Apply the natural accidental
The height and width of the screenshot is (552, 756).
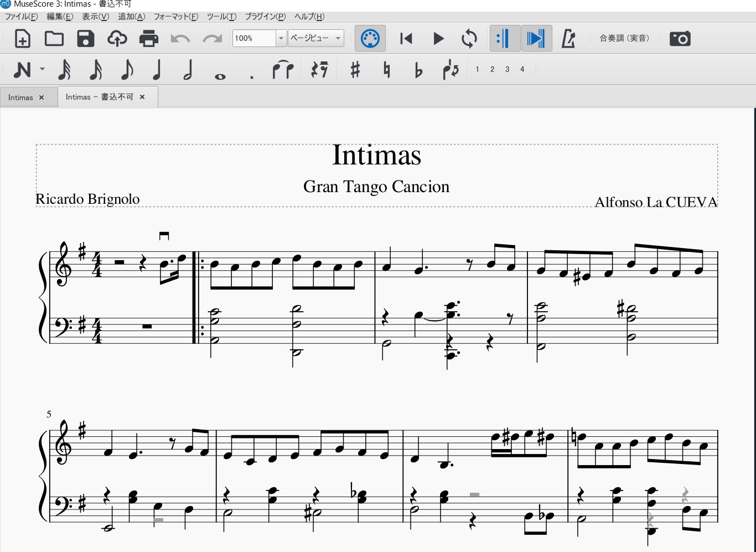(x=387, y=70)
